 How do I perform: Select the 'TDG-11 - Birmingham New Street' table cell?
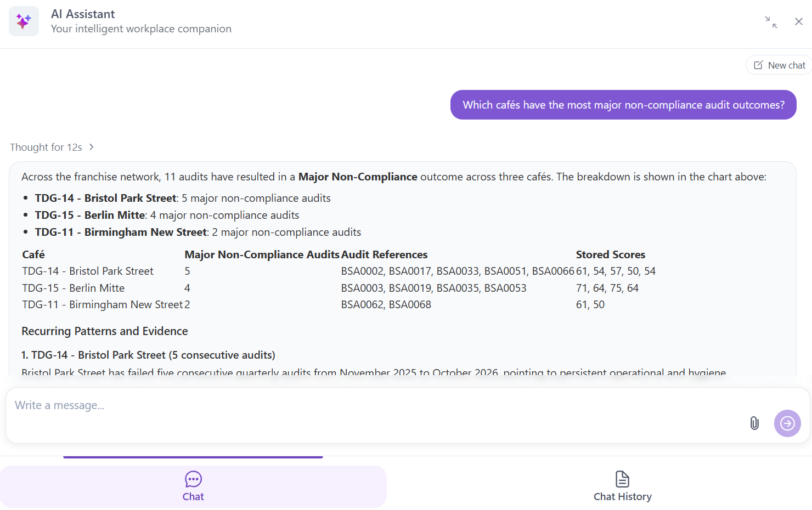pyautogui.click(x=103, y=304)
